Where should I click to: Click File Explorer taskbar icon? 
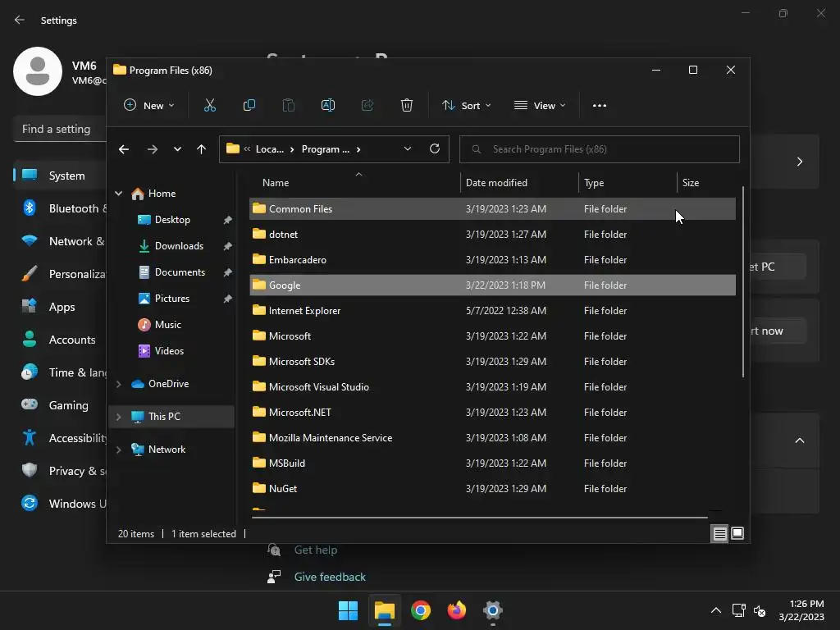[x=385, y=610]
